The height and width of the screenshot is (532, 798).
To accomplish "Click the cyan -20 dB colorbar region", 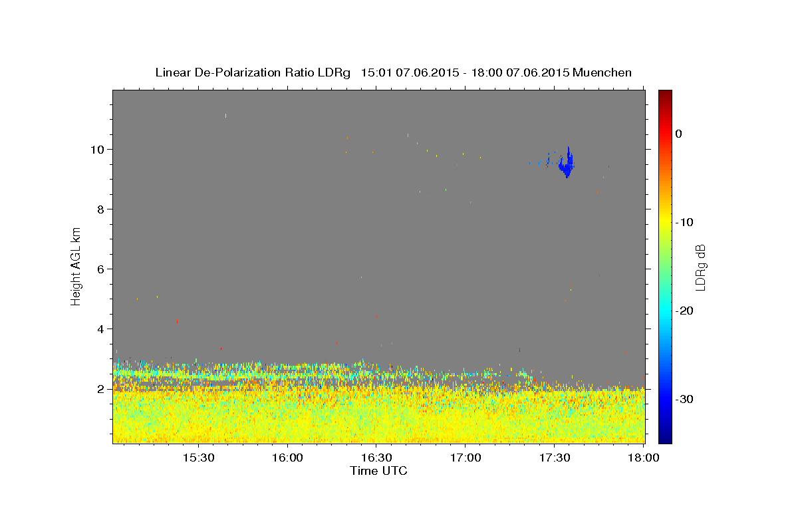I will point(665,311).
